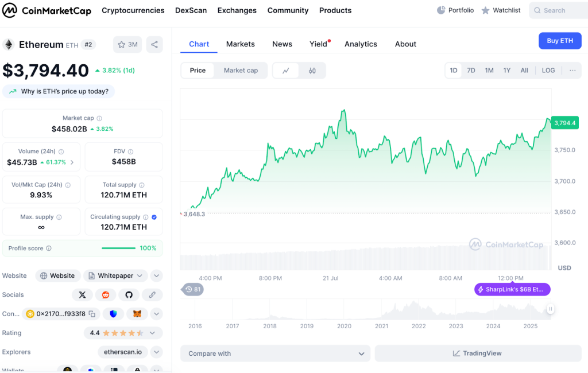Click the blue shield wallet icon
588x373 pixels.
point(113,314)
